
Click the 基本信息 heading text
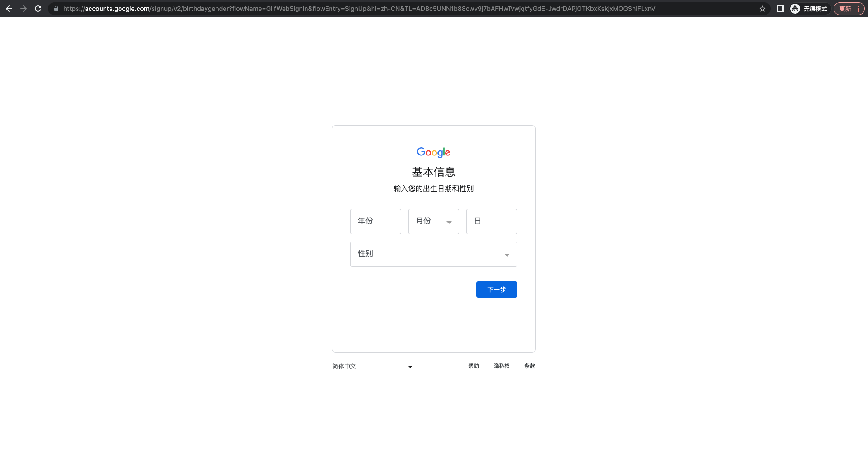[x=434, y=172]
